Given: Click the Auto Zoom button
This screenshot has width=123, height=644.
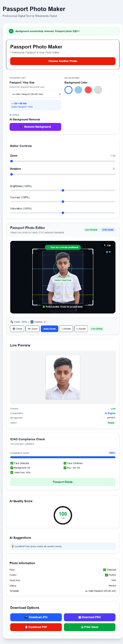Looking at the screenshot, I should pyautogui.click(x=49, y=329).
